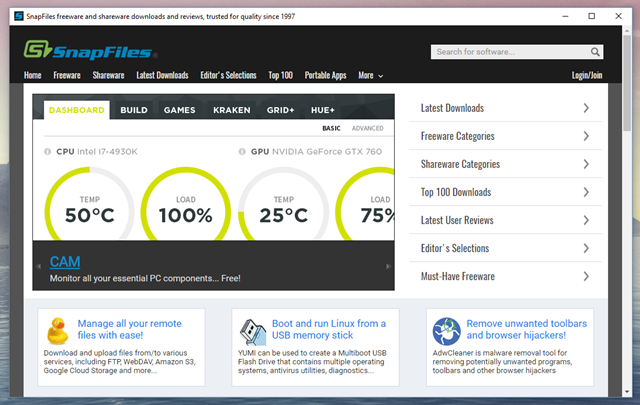Click the GPU info icon
Image resolution: width=640 pixels, height=405 pixels.
[x=242, y=152]
